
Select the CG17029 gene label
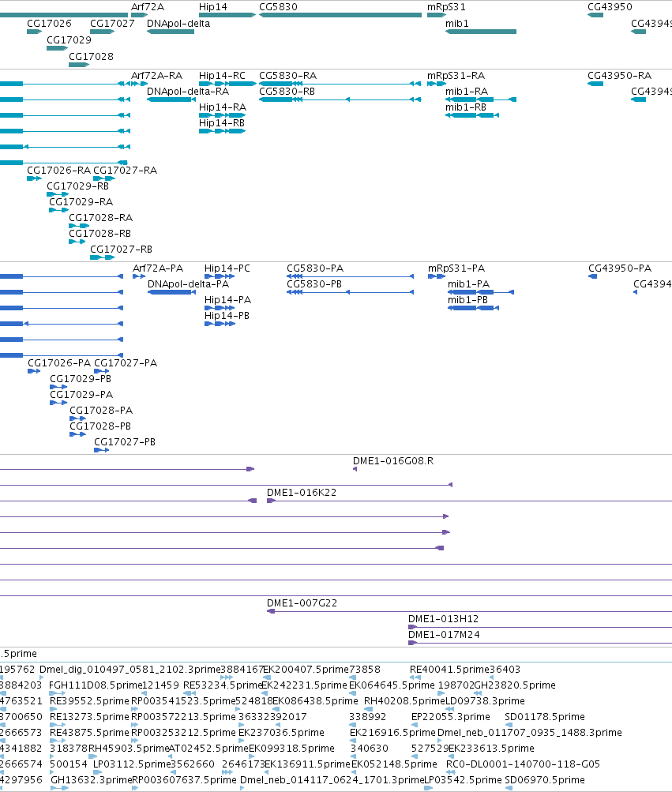(x=69, y=40)
